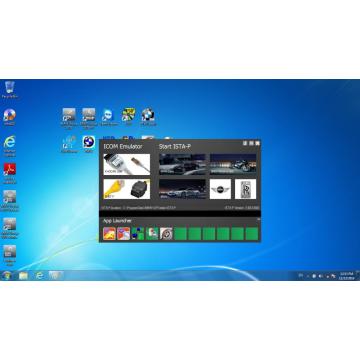Click the taskbar clock
Viewport: 360px width, 360px height.
tap(345, 276)
